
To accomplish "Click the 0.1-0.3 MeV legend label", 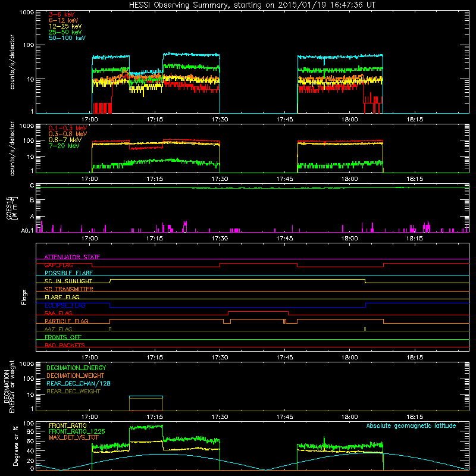I will point(68,128).
